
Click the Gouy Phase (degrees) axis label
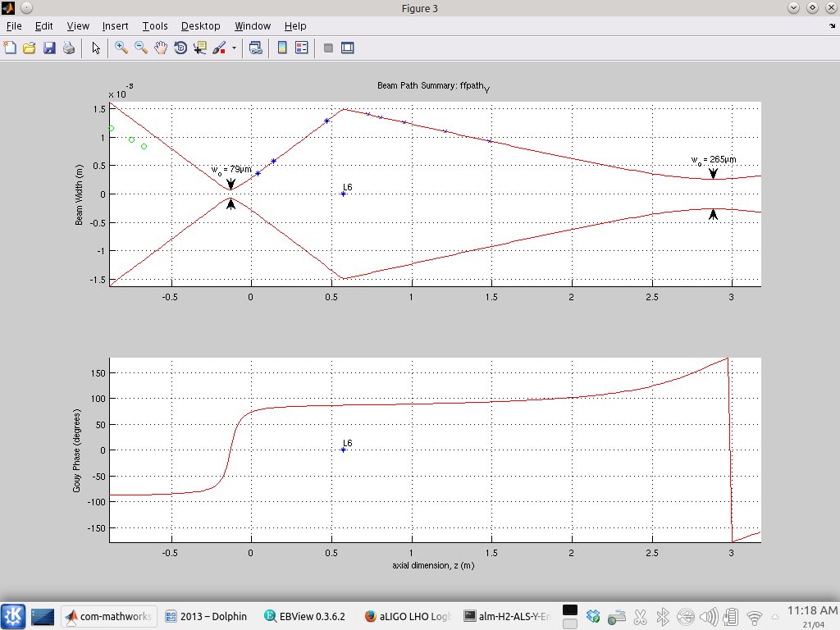tap(76, 450)
